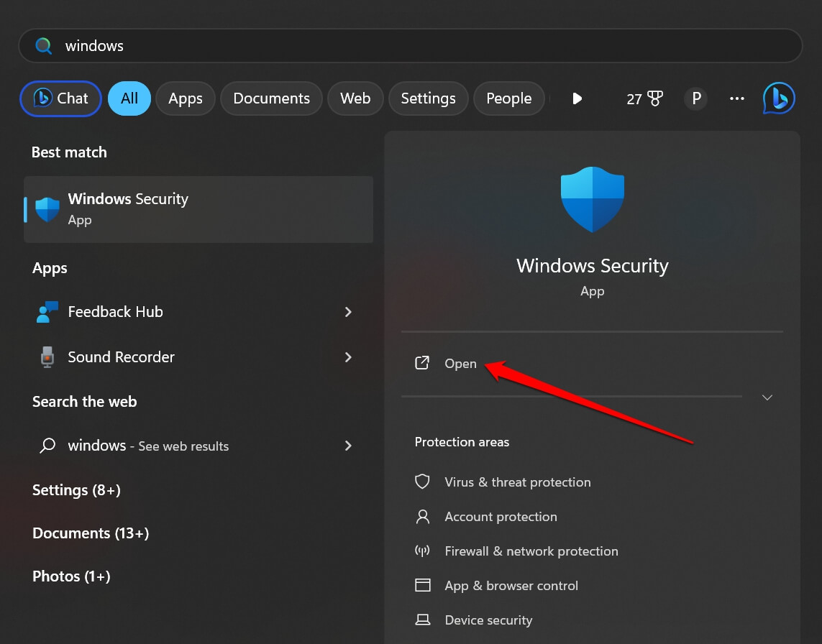Open Firewall & network protection

531,551
